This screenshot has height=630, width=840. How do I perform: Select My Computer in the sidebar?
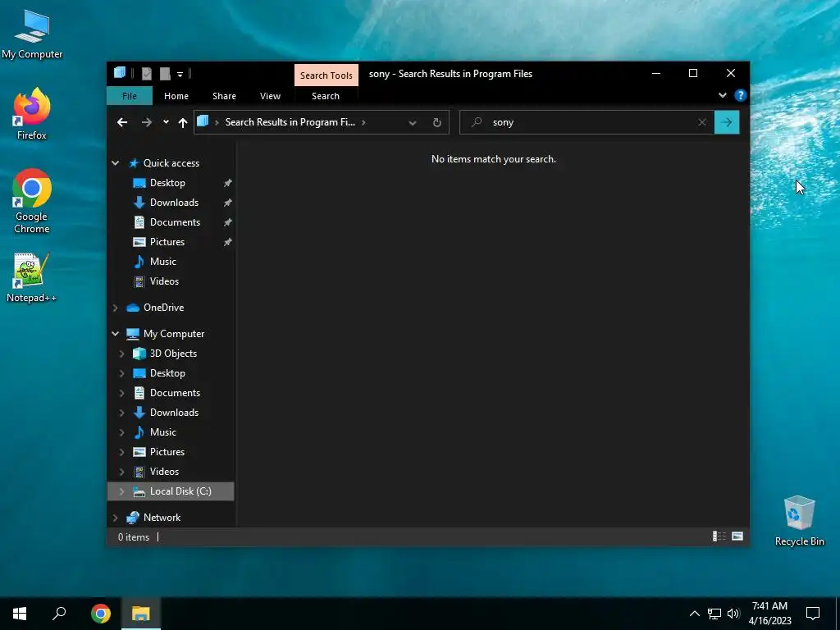click(x=174, y=334)
